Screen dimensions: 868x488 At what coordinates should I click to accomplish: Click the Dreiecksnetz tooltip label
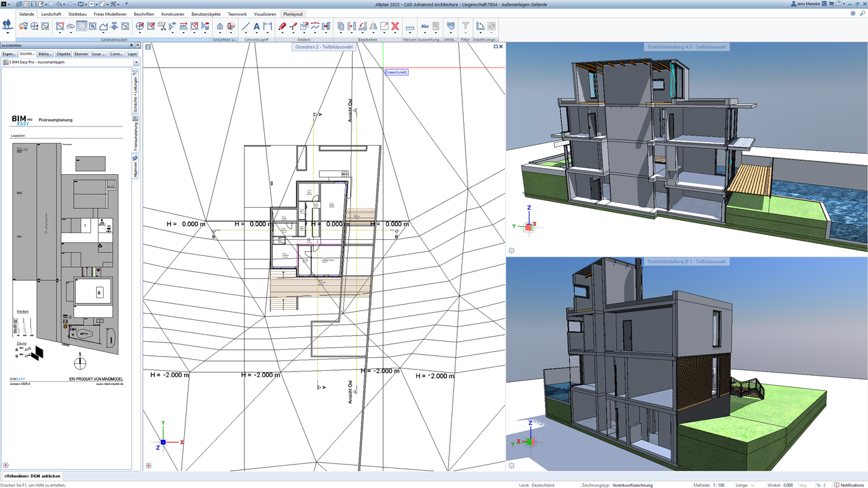[396, 72]
